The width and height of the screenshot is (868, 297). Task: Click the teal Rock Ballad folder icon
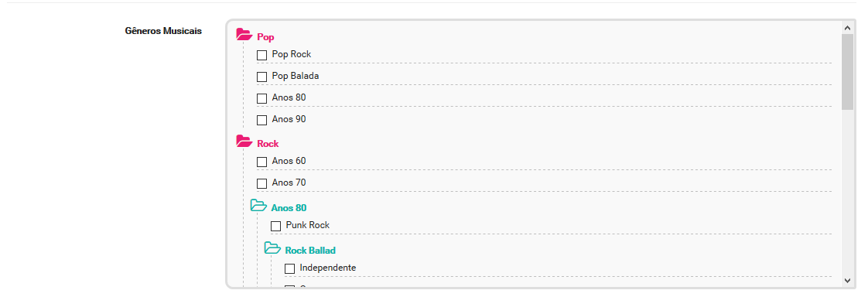[272, 247]
